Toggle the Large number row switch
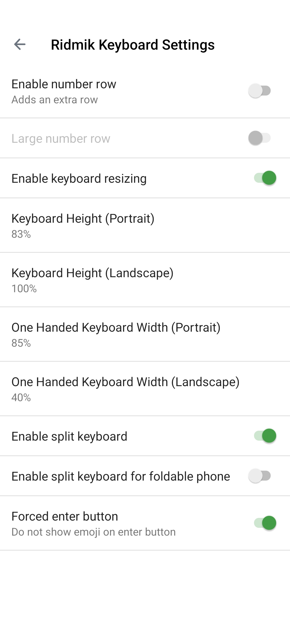Viewport: 290px width, 644px height. (259, 138)
